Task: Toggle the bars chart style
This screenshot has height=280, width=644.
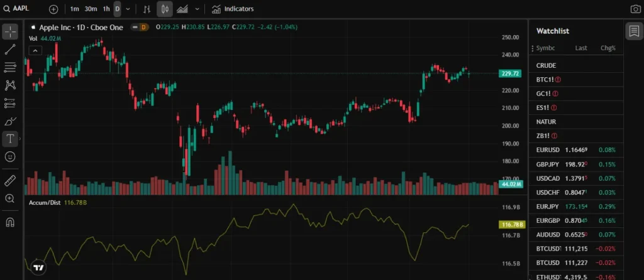Action: [x=147, y=9]
